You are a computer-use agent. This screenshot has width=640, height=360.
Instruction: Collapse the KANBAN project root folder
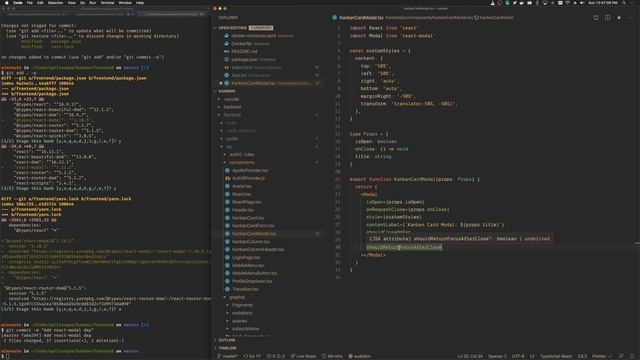(x=227, y=91)
